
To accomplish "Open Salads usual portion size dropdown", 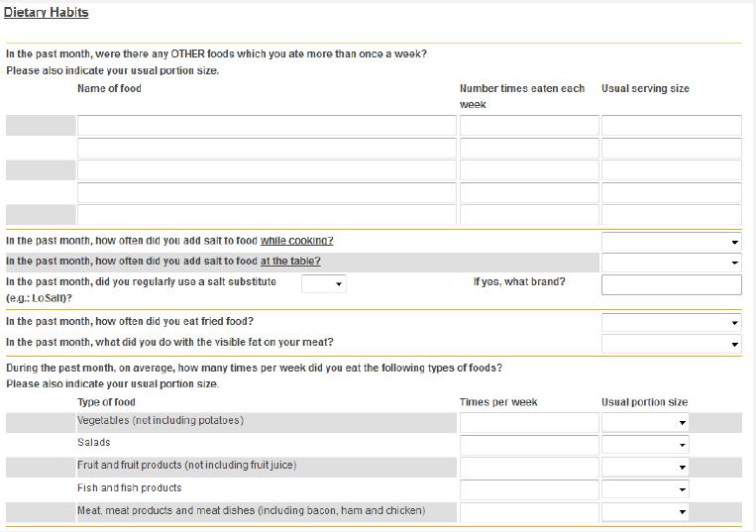I will (x=645, y=445).
